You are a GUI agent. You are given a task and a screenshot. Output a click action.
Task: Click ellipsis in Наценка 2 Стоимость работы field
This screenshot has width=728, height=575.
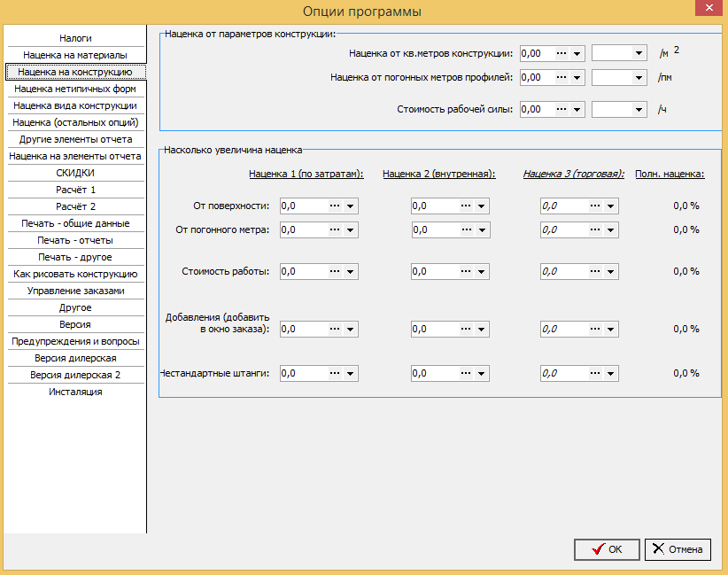coord(466,271)
